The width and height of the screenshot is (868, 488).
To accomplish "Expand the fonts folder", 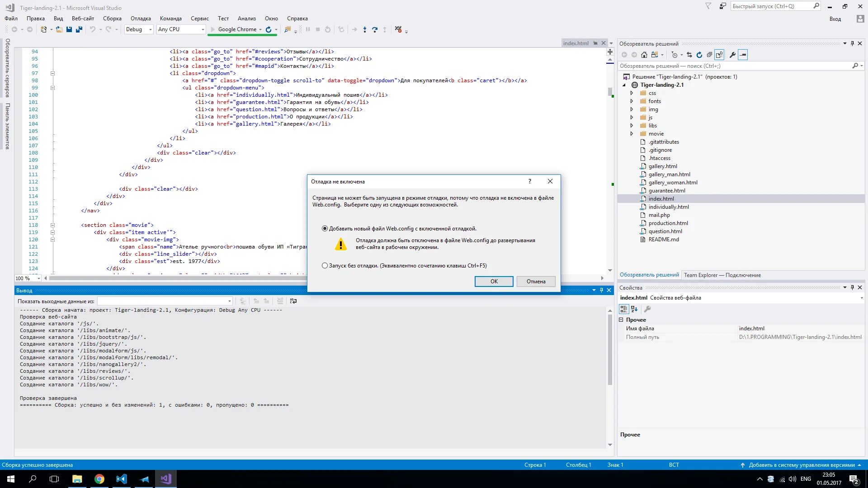I will pyautogui.click(x=632, y=101).
